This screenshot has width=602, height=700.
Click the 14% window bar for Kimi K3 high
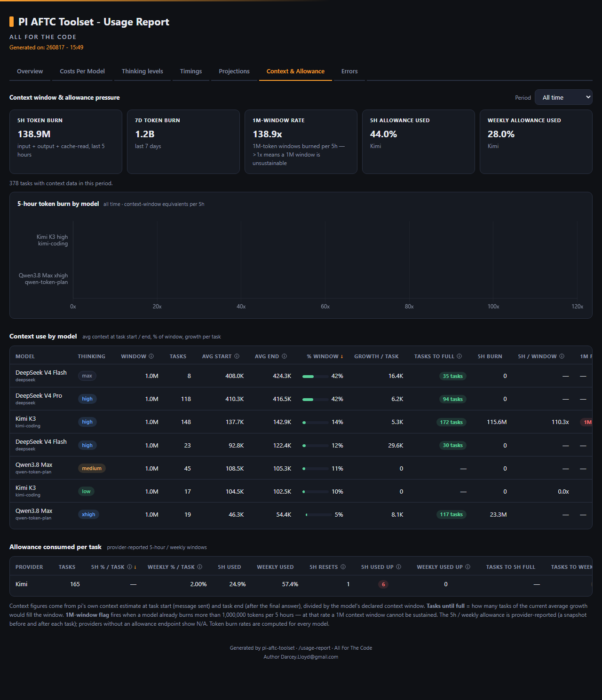point(315,422)
